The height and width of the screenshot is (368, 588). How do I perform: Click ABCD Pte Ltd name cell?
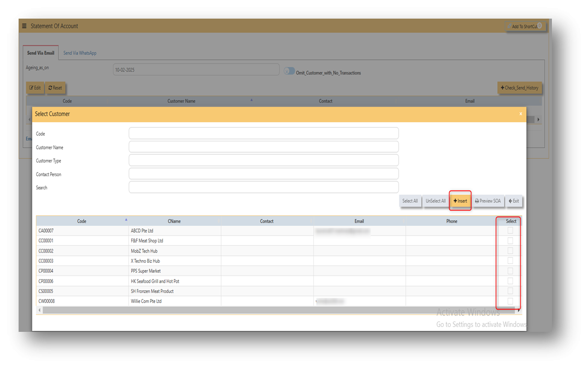pyautogui.click(x=174, y=231)
